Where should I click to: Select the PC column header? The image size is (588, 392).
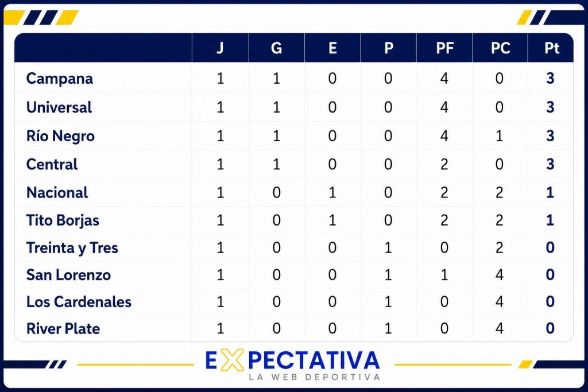pyautogui.click(x=500, y=48)
